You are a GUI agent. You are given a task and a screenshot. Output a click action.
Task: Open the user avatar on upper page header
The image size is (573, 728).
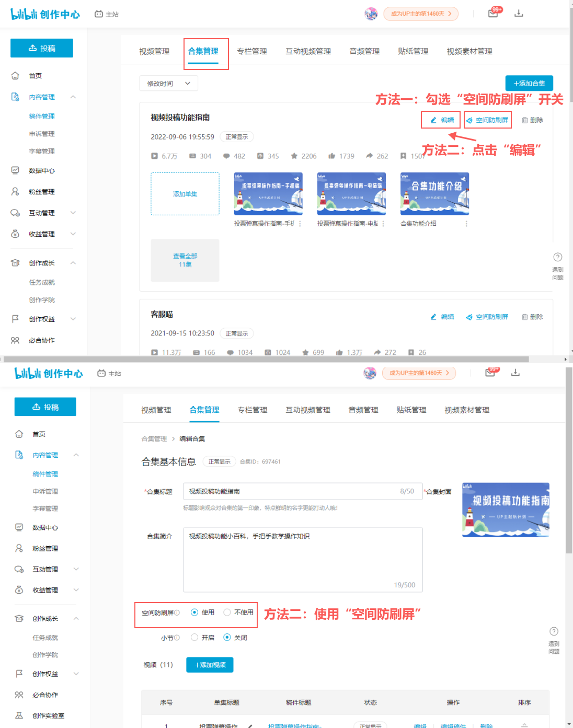tap(371, 14)
